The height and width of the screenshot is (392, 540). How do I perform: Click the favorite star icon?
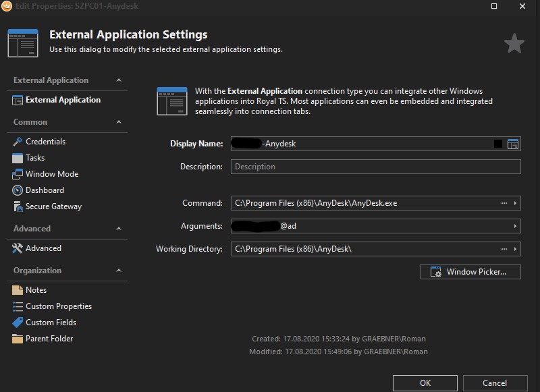(514, 44)
